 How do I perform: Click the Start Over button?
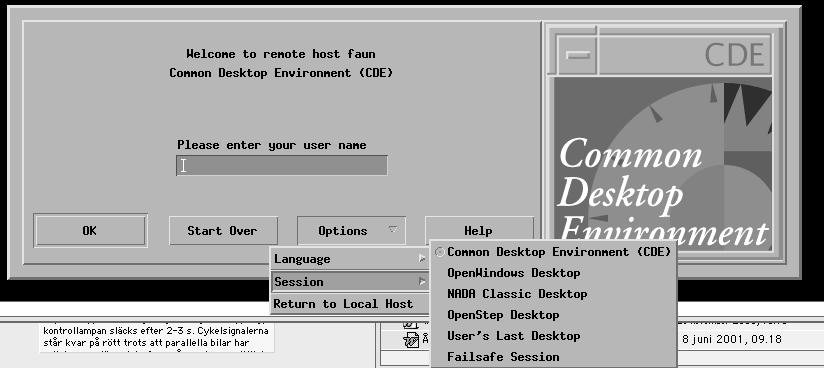pyautogui.click(x=223, y=230)
